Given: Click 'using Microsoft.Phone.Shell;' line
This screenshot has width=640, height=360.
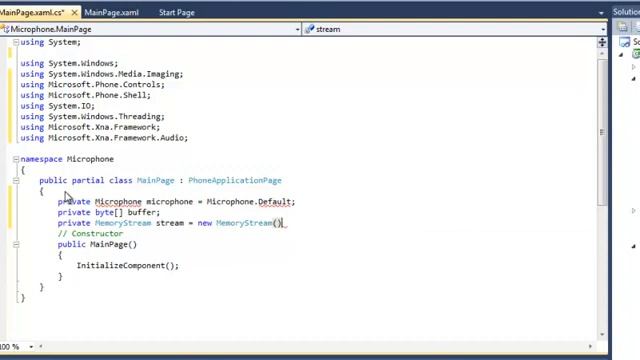Looking at the screenshot, I should point(85,95).
